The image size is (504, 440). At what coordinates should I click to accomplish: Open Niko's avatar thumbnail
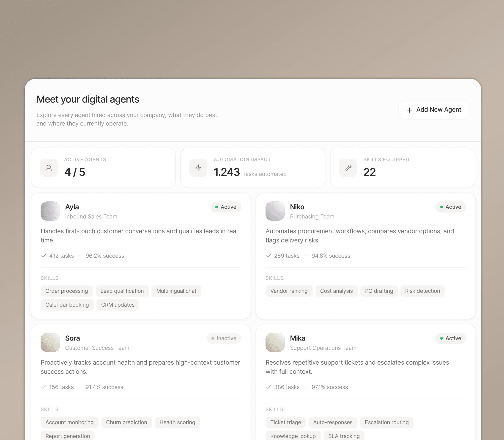(x=275, y=211)
